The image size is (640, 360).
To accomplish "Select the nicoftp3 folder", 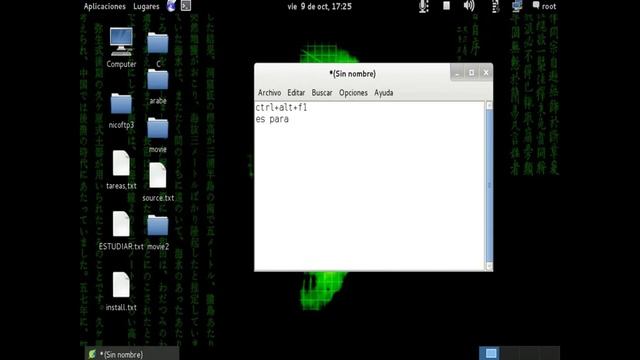I will pyautogui.click(x=121, y=104).
